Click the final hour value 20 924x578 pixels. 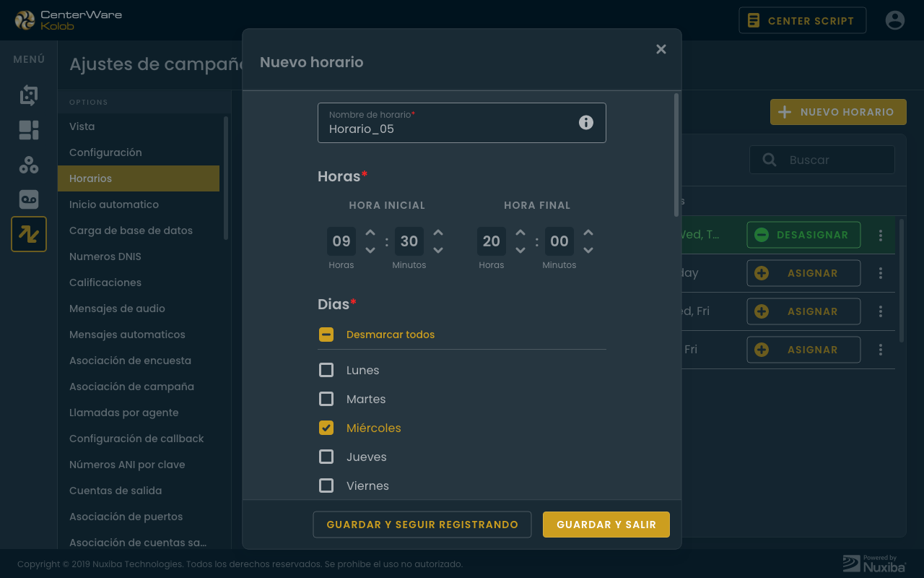click(x=492, y=241)
